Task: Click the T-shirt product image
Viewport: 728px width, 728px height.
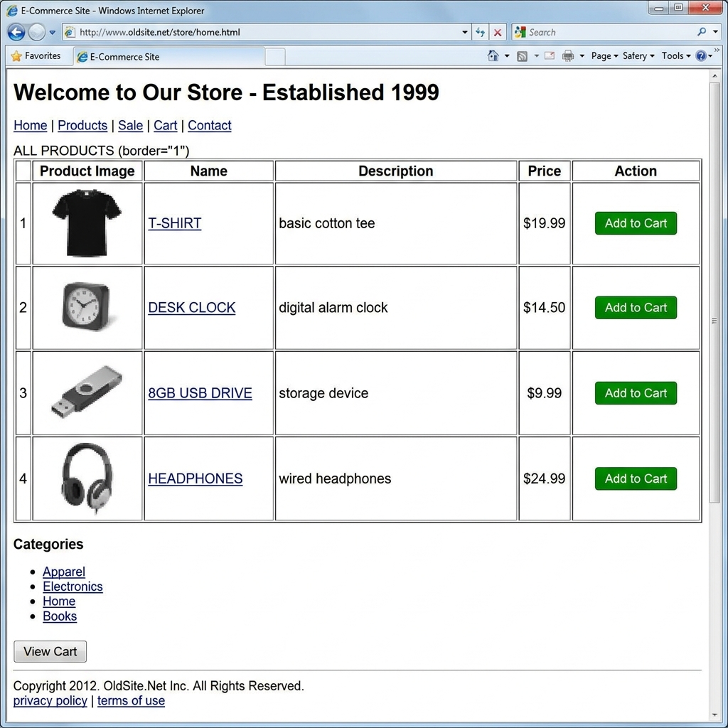Action: (x=87, y=223)
